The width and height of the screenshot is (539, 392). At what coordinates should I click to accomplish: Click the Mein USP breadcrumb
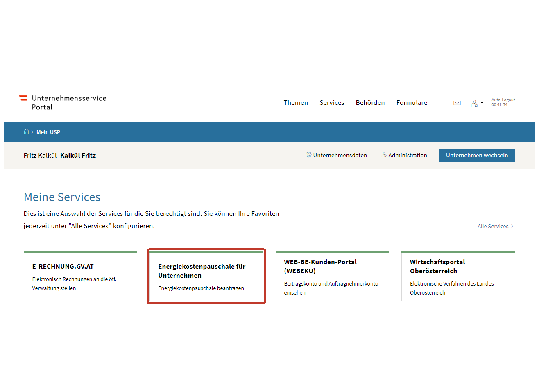pyautogui.click(x=48, y=132)
